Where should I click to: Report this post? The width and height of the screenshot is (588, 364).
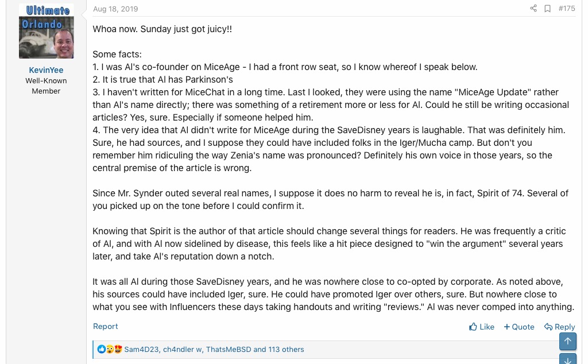[x=106, y=326]
